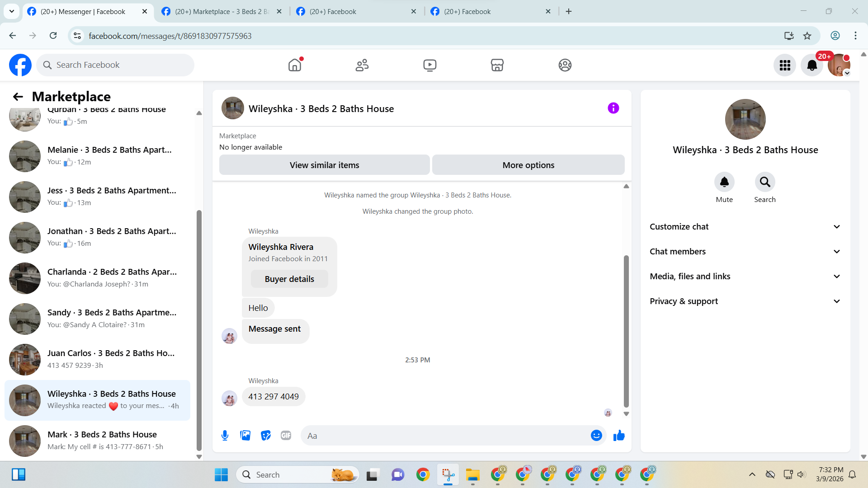Expand the Chat members section
The width and height of the screenshot is (868, 488).
pyautogui.click(x=745, y=252)
